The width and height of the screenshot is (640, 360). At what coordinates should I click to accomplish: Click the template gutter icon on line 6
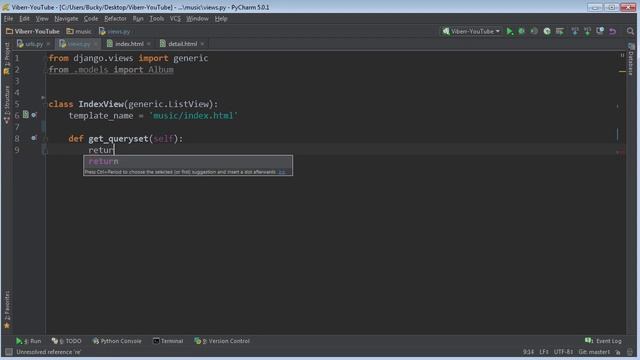pos(26,115)
